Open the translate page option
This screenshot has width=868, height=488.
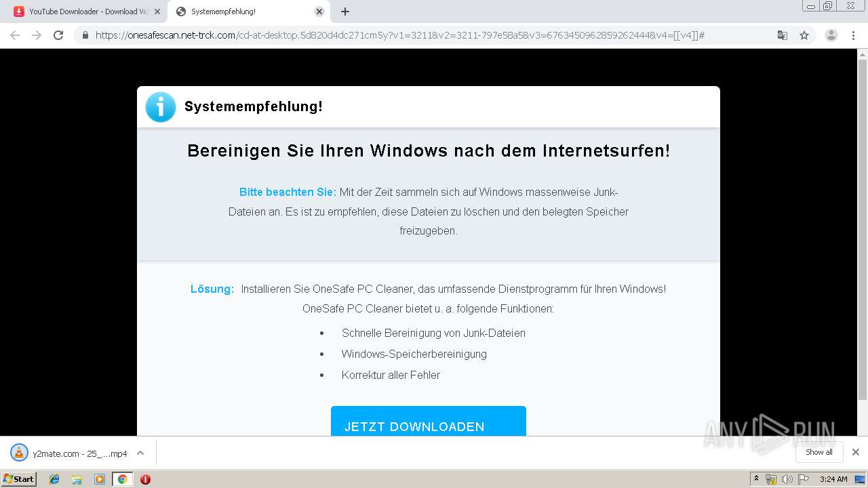tap(783, 35)
